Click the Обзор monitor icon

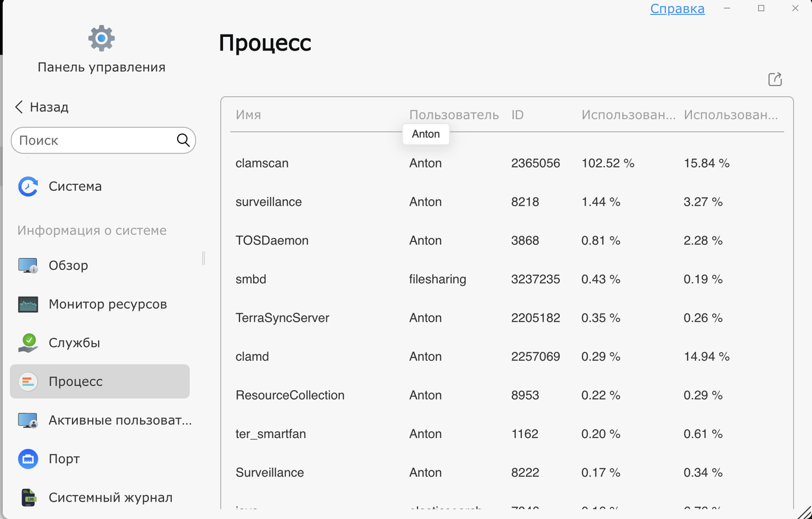pos(28,265)
